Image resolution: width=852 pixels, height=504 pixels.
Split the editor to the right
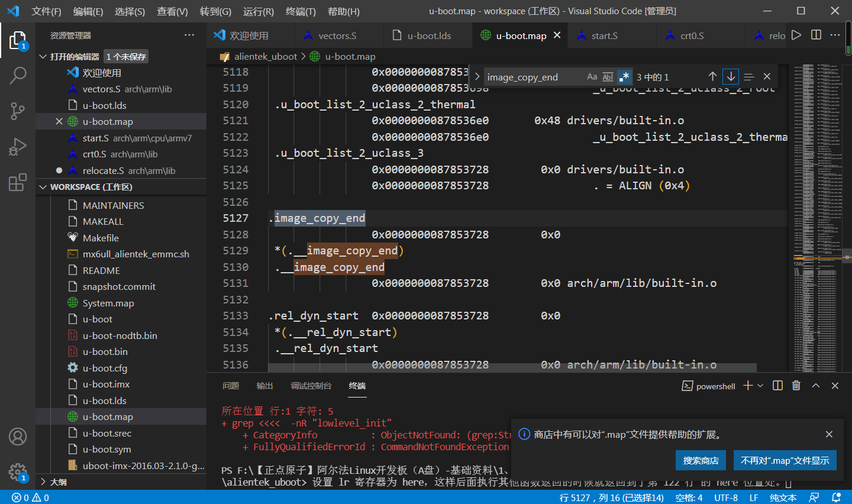point(816,35)
